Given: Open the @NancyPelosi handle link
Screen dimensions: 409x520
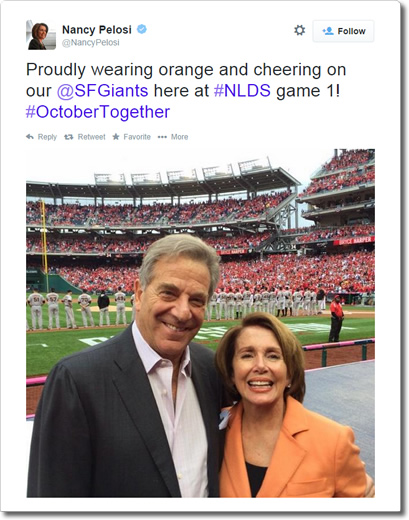Looking at the screenshot, I should point(91,43).
